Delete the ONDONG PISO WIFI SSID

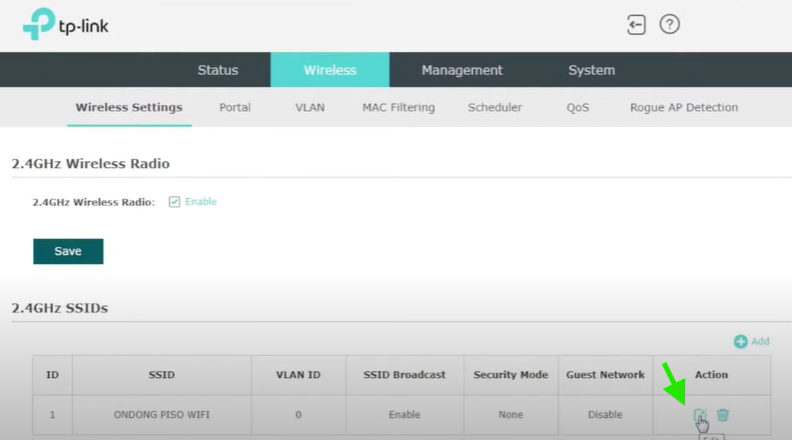point(723,415)
